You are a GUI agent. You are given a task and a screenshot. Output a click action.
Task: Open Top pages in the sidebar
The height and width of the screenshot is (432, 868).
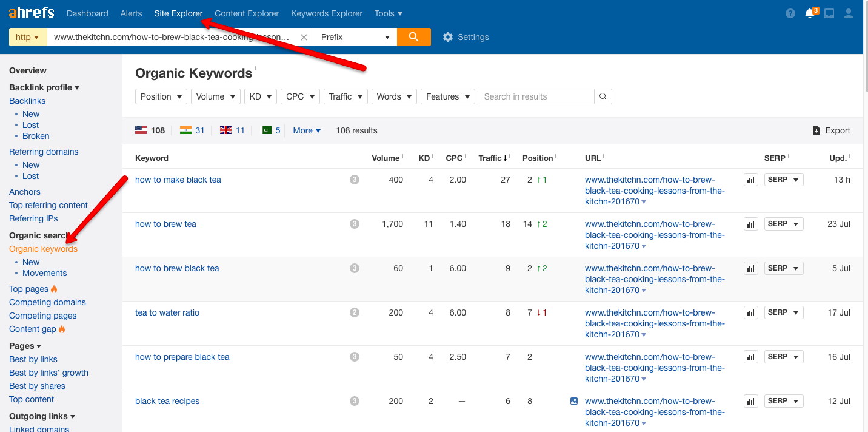28,289
